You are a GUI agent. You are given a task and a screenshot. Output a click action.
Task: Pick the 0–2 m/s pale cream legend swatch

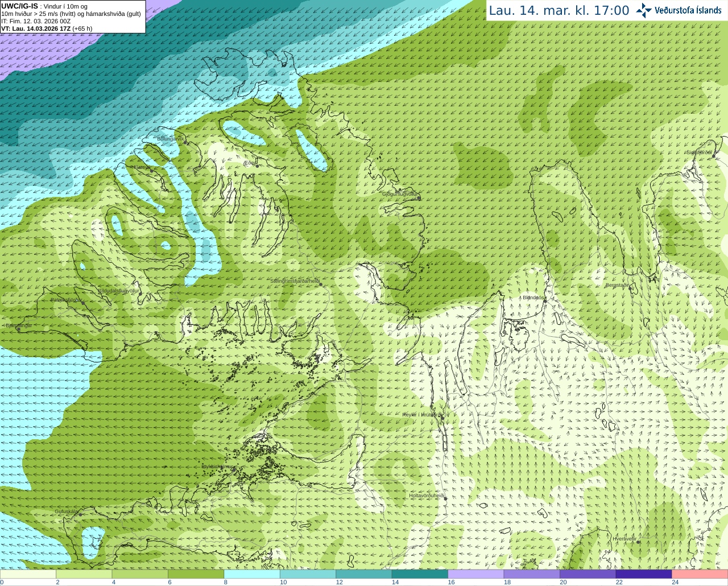click(28, 574)
